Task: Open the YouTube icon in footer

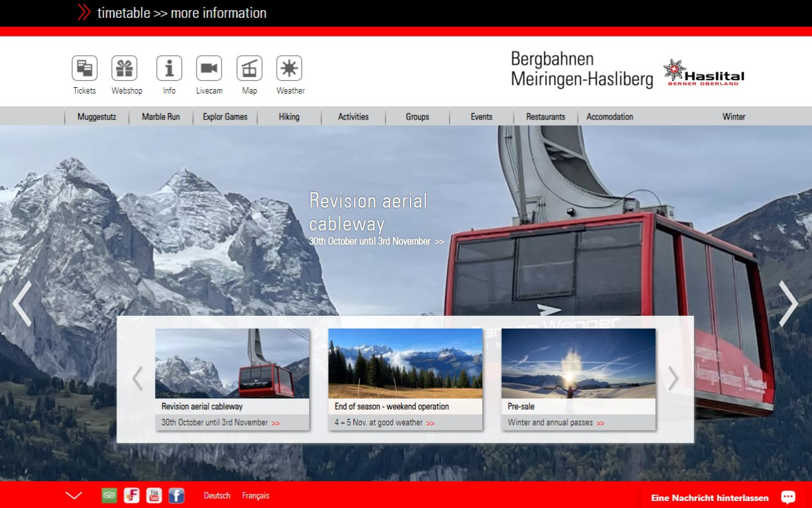Action: (x=154, y=495)
